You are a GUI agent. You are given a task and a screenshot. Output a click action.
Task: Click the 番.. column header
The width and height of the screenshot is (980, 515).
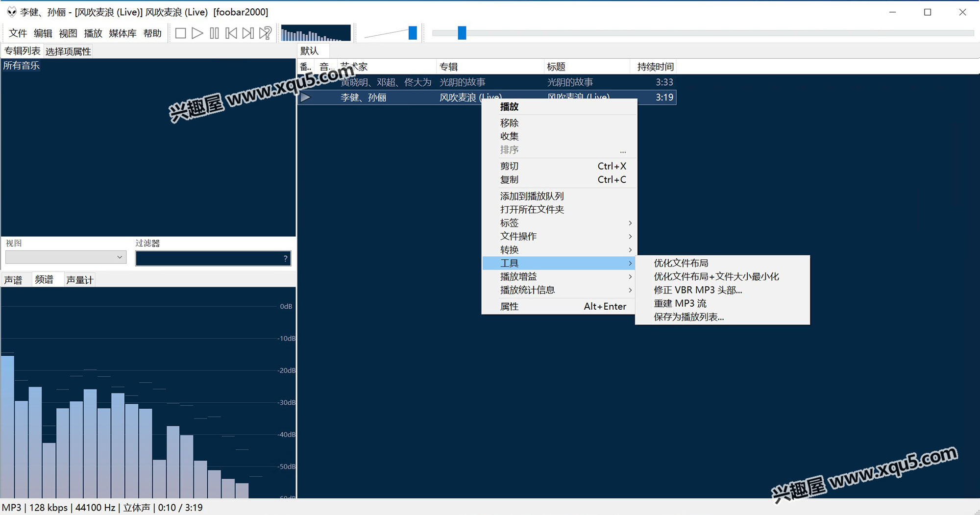coord(306,67)
